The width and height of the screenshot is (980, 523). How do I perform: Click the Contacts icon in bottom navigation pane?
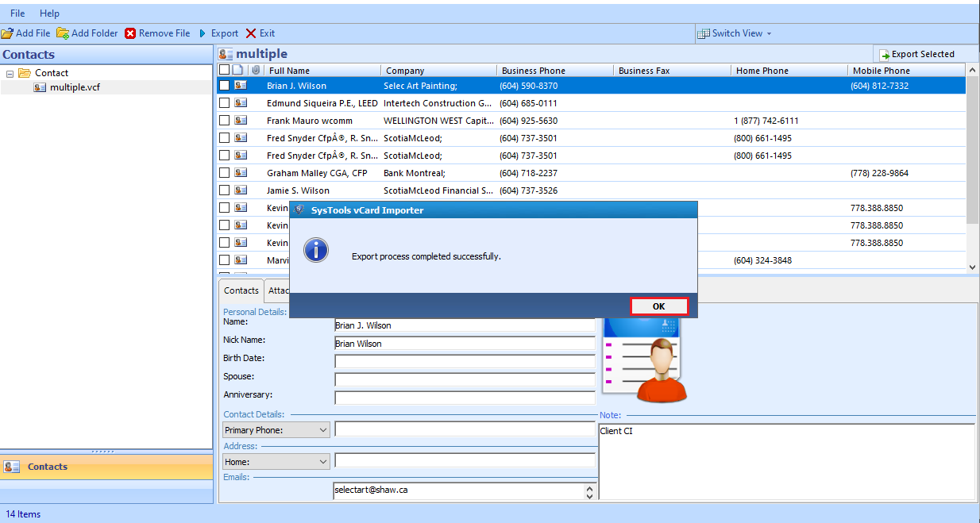12,467
